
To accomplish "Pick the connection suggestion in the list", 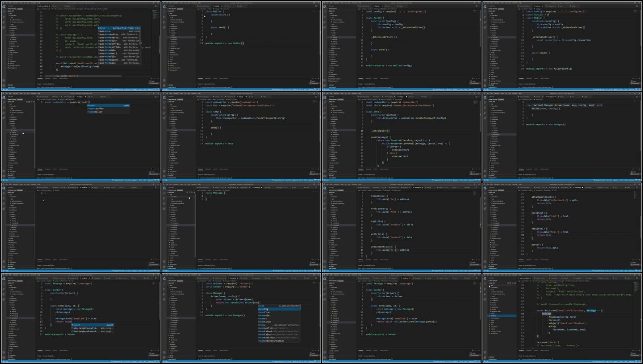I will (x=279, y=328).
